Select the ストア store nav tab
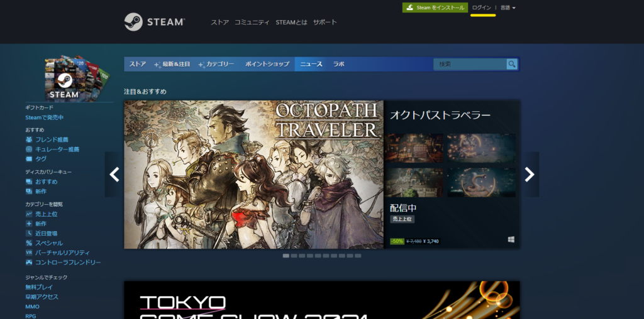The height and width of the screenshot is (319, 644). [138, 64]
